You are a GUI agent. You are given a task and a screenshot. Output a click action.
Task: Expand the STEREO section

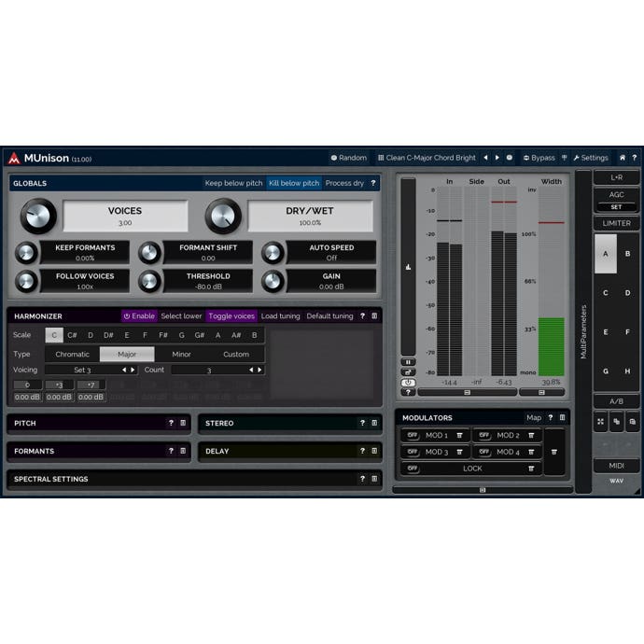click(290, 423)
